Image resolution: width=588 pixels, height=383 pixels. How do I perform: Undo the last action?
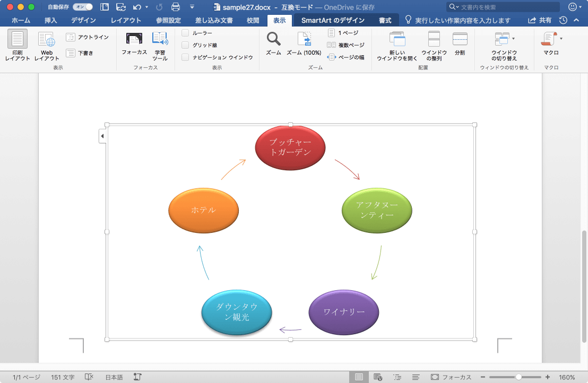pos(137,7)
